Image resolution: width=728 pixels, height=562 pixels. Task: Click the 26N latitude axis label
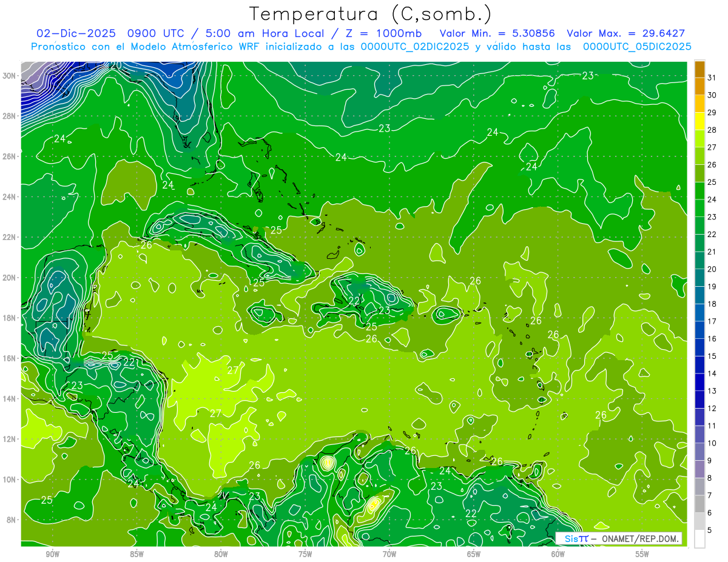pos(10,156)
